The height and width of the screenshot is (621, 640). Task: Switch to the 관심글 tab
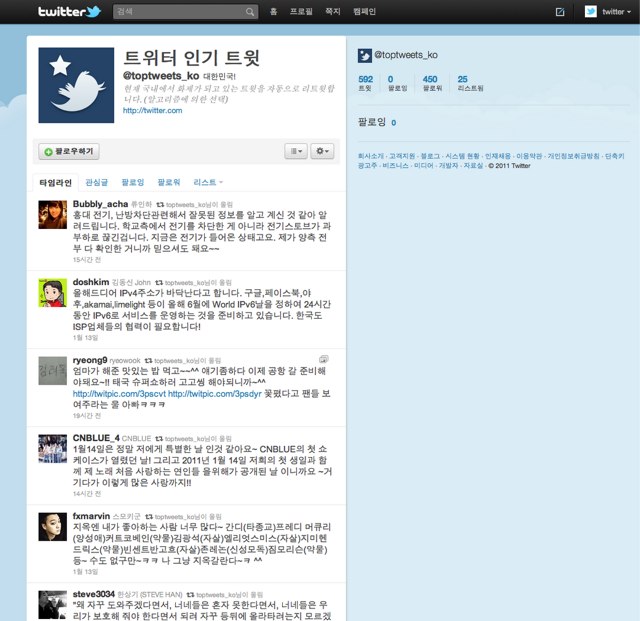(x=97, y=182)
